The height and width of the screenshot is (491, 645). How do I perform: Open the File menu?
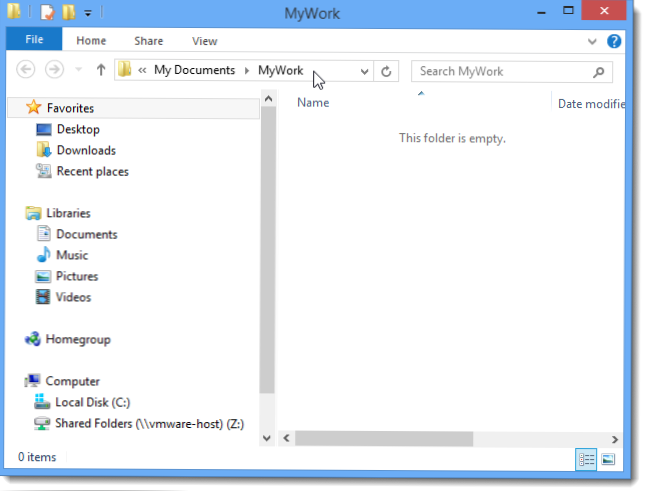[33, 41]
